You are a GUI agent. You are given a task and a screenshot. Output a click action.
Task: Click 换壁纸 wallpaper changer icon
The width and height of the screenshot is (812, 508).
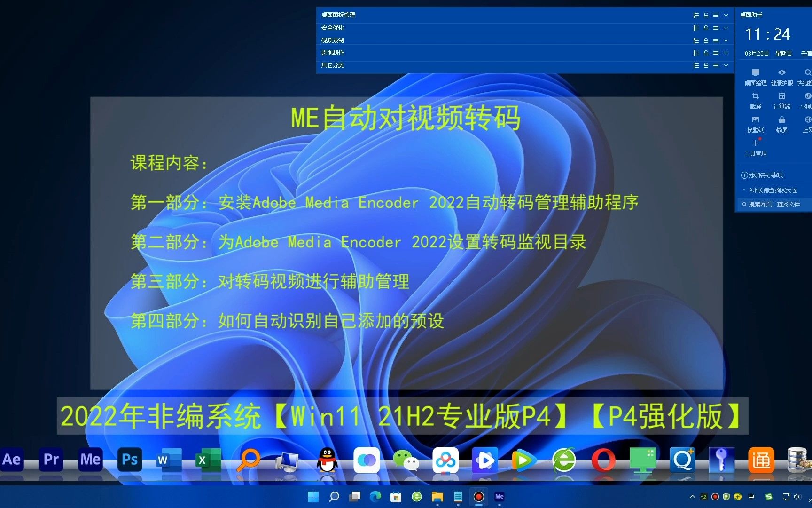pos(756,124)
